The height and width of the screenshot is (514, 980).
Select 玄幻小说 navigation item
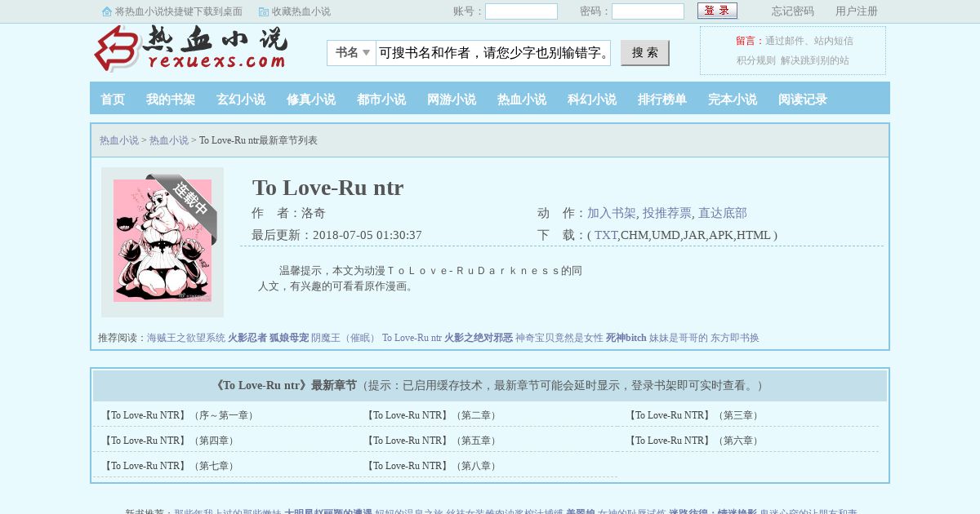click(241, 100)
